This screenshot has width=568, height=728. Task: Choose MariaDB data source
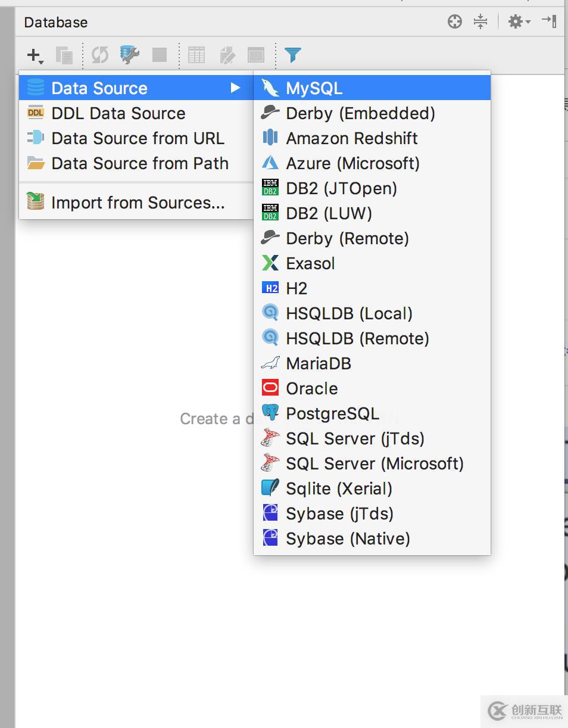(372, 363)
